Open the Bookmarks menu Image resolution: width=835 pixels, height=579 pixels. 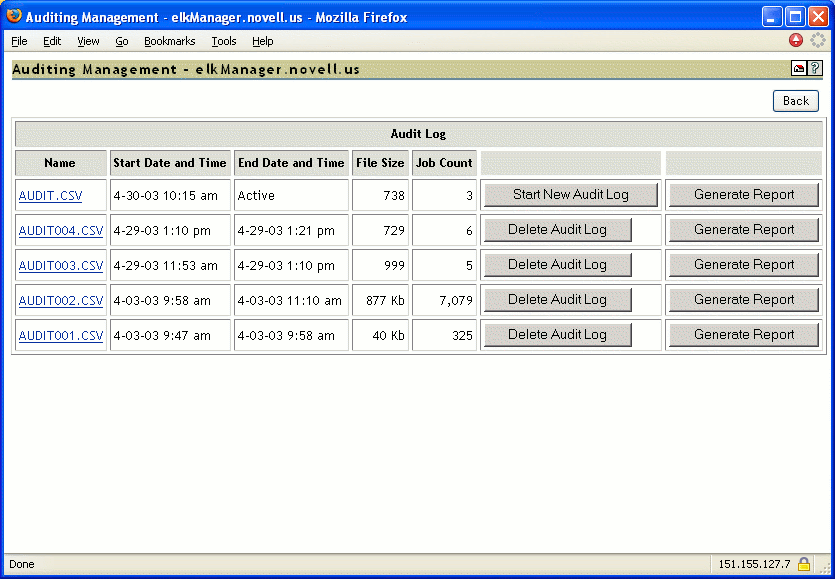pos(170,41)
